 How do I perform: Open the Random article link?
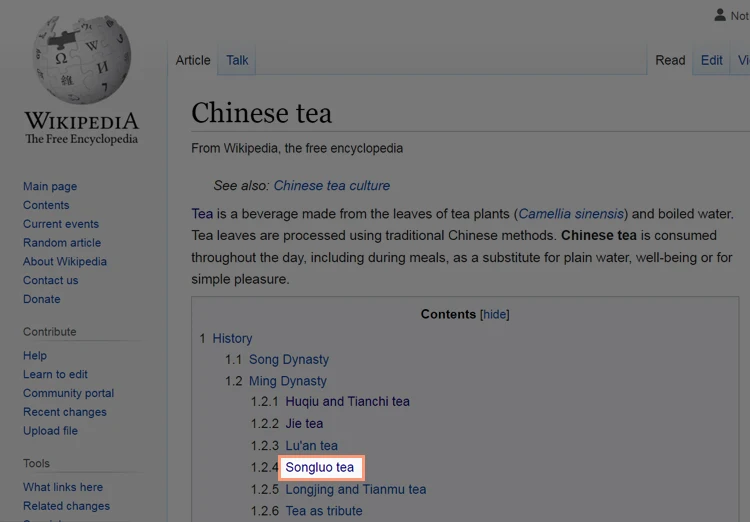pos(62,243)
